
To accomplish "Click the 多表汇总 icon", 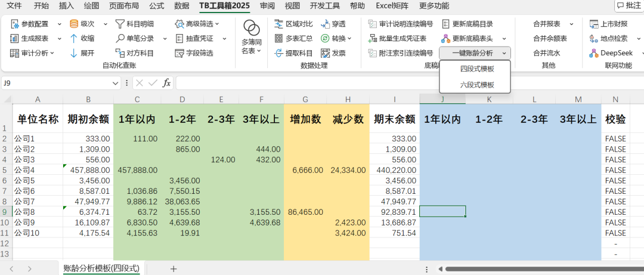I will tap(279, 39).
